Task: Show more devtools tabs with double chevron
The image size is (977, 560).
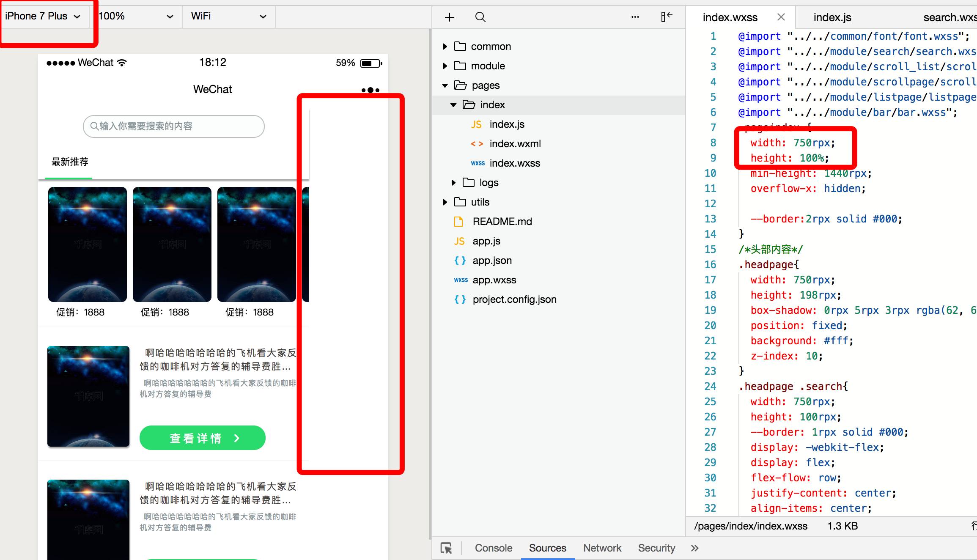Action: (694, 548)
